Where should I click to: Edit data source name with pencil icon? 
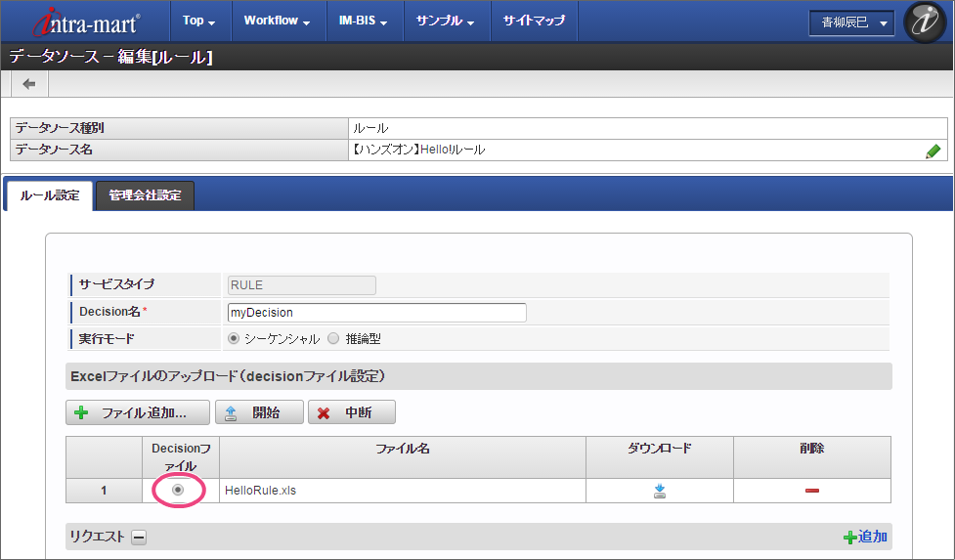click(933, 151)
